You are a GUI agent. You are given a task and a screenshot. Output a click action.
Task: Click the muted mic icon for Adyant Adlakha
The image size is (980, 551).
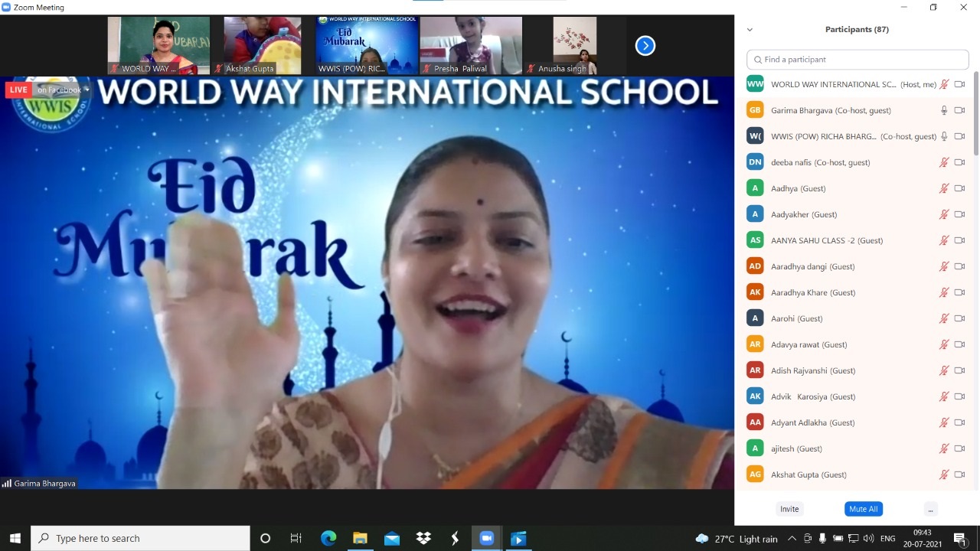944,422
